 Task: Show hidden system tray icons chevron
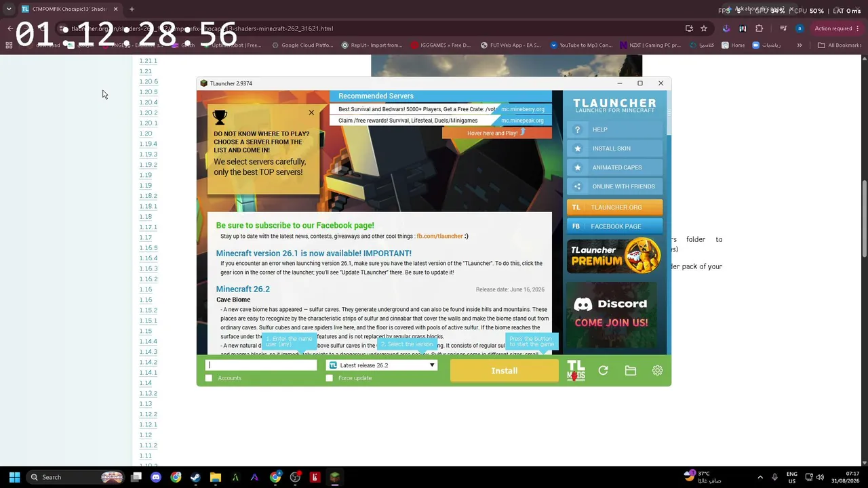point(760,477)
